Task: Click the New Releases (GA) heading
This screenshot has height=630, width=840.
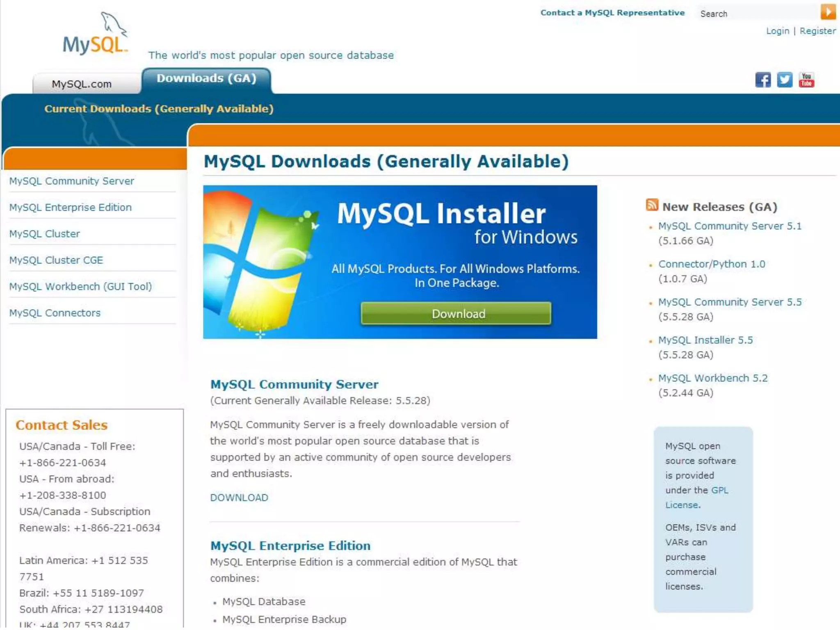Action: (x=720, y=207)
